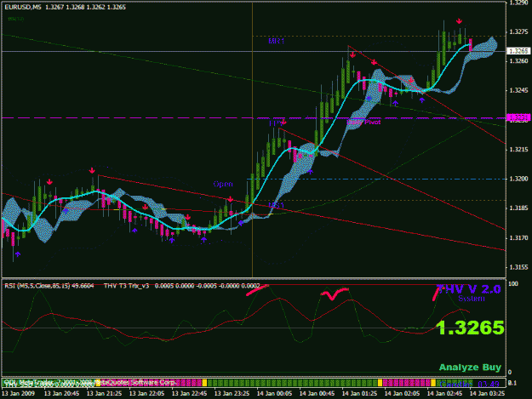
Task: Click the 1.3260 price axis label
Action: point(518,61)
